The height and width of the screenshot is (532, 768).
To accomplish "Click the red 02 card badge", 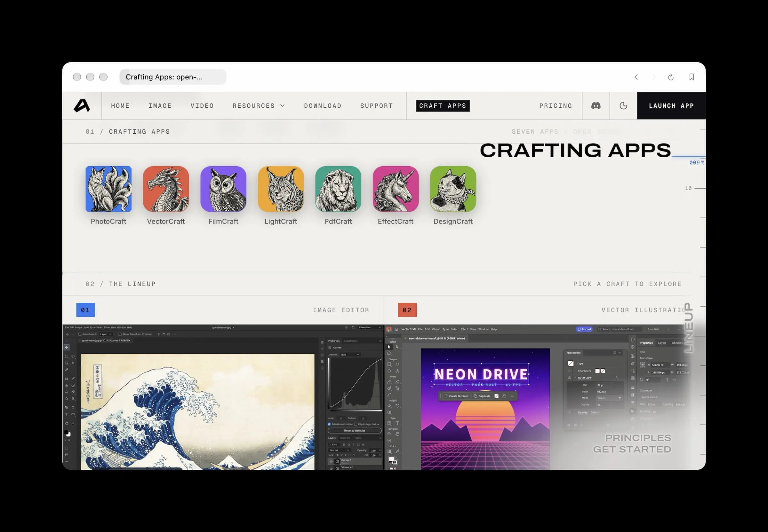I will pos(407,310).
